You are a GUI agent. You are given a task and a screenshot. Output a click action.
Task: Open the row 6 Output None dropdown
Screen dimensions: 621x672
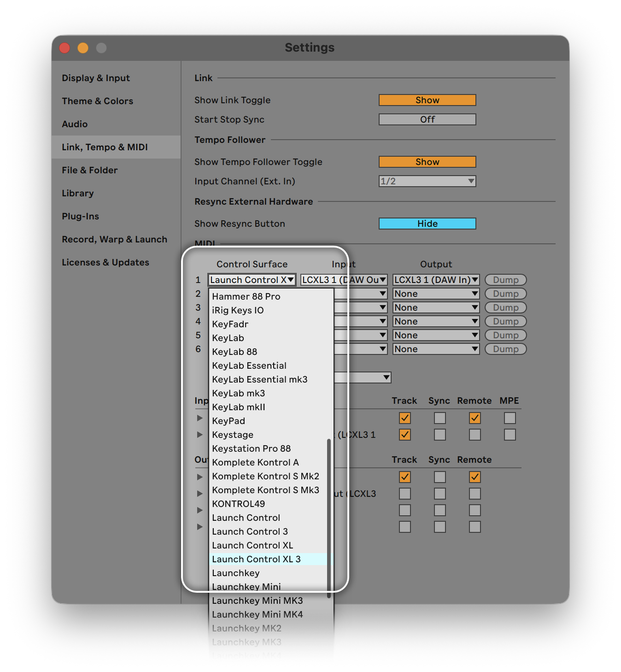point(436,349)
